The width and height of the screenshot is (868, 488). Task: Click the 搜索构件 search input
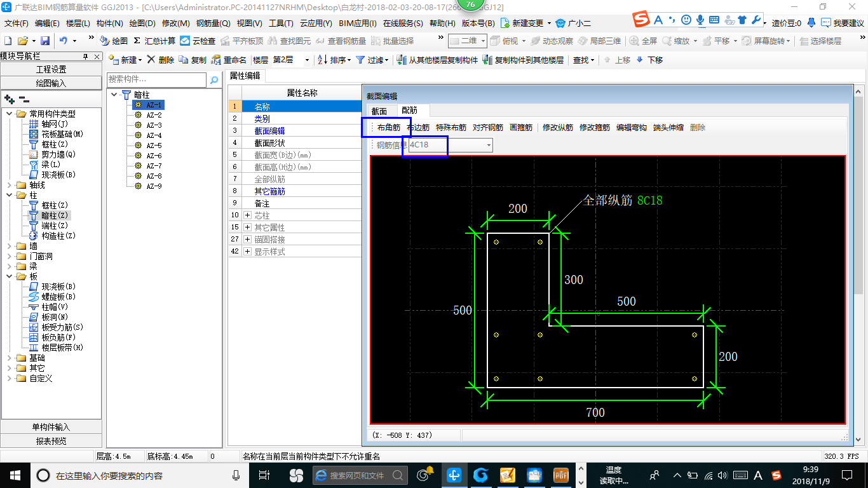pyautogui.click(x=156, y=79)
